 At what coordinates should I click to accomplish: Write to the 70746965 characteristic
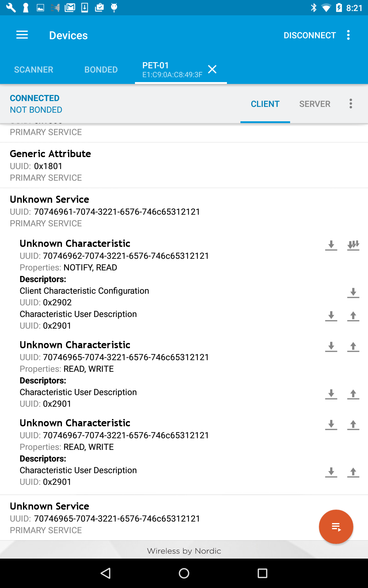click(353, 347)
